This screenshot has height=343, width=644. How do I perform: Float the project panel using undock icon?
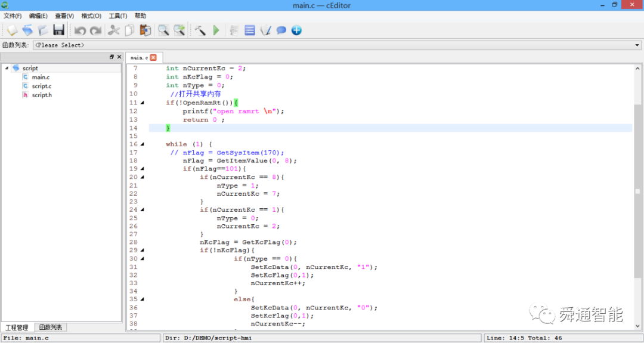(112, 57)
